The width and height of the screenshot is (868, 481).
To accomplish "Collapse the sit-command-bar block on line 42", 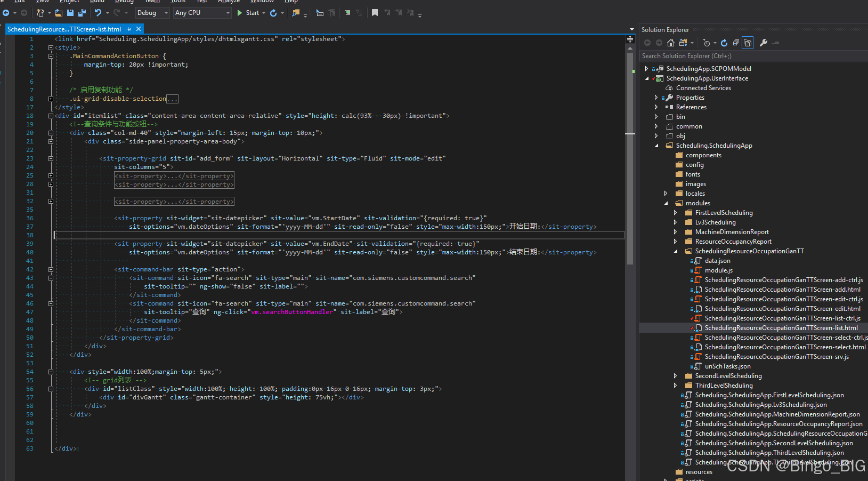I will 51,269.
